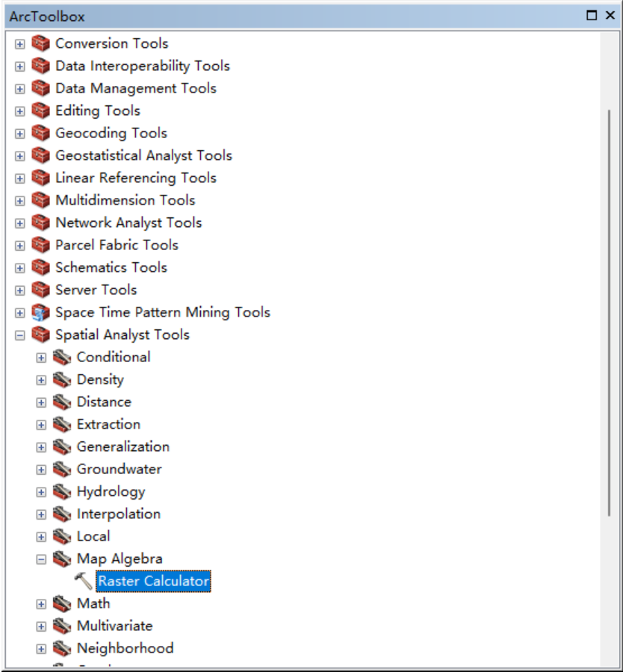The width and height of the screenshot is (623, 672).
Task: Click the Parcel Fabric Tools toolbox icon
Action: (x=41, y=245)
